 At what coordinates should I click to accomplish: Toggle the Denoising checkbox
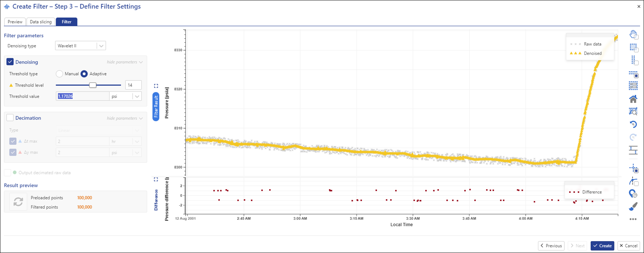(x=10, y=62)
